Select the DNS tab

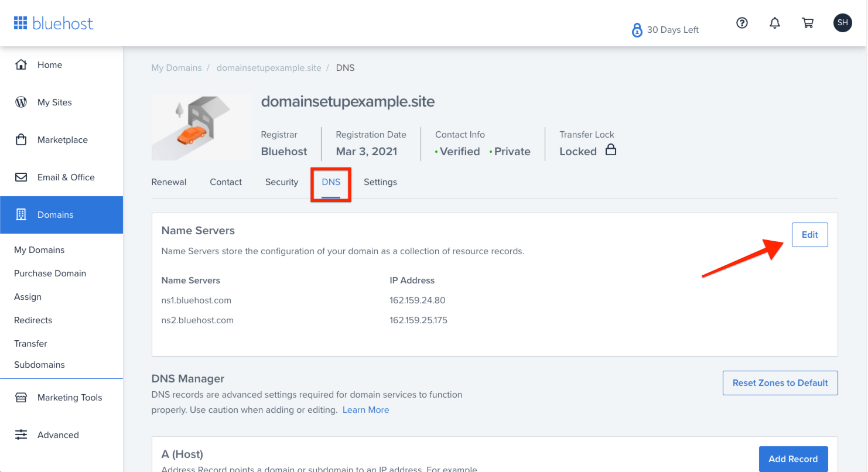pyautogui.click(x=331, y=182)
